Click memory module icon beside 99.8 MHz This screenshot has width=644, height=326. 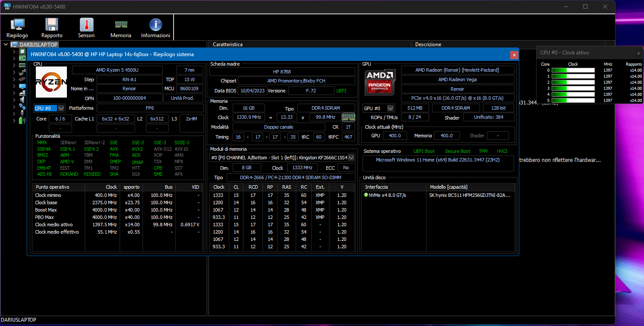tap(348, 117)
